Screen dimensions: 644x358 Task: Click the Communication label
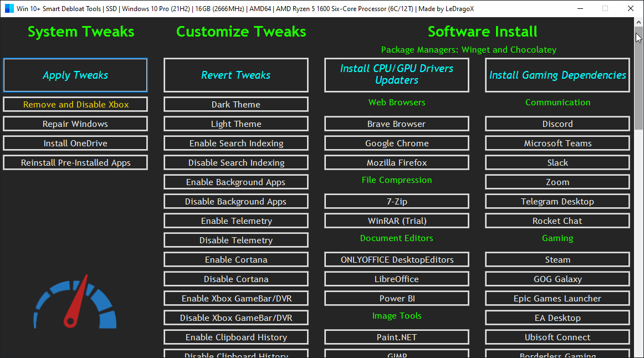click(x=558, y=102)
